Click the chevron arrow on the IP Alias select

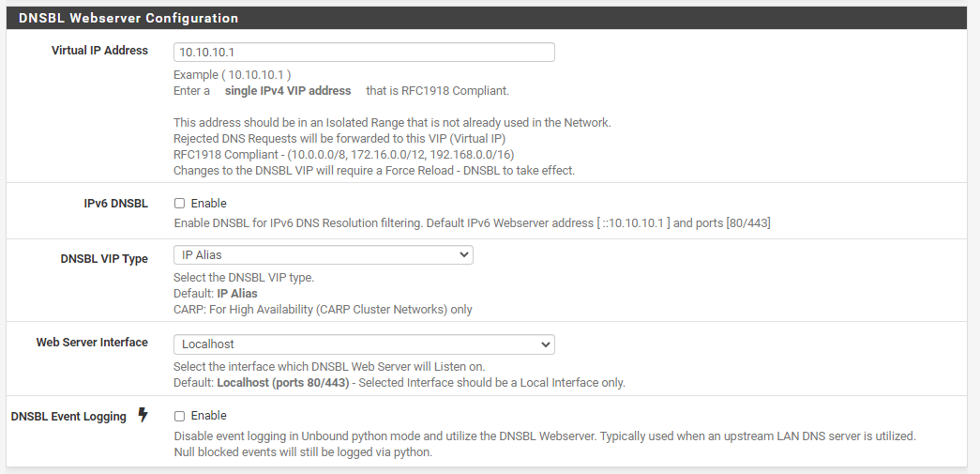(x=463, y=255)
